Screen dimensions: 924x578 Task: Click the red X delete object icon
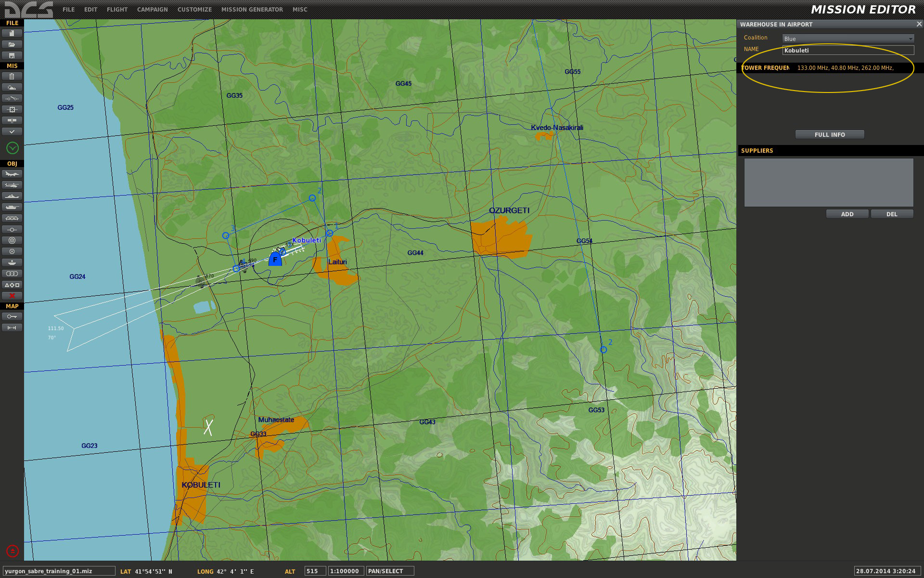click(x=12, y=296)
